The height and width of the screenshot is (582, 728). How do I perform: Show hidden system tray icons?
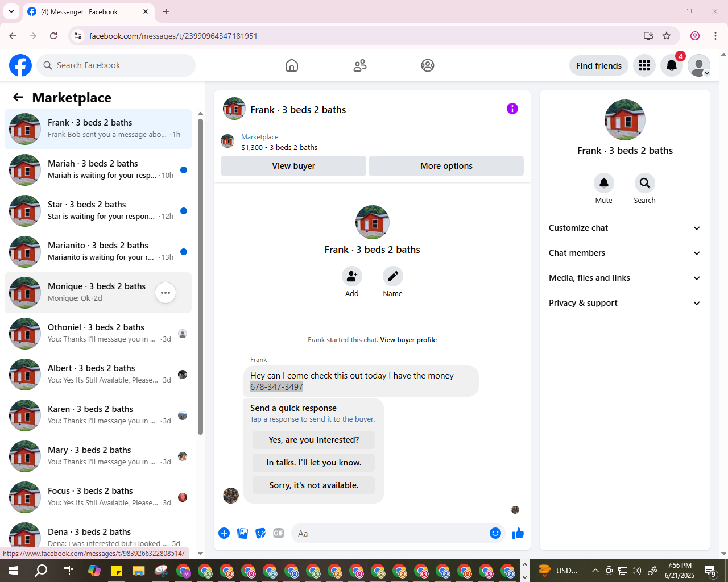(x=595, y=571)
